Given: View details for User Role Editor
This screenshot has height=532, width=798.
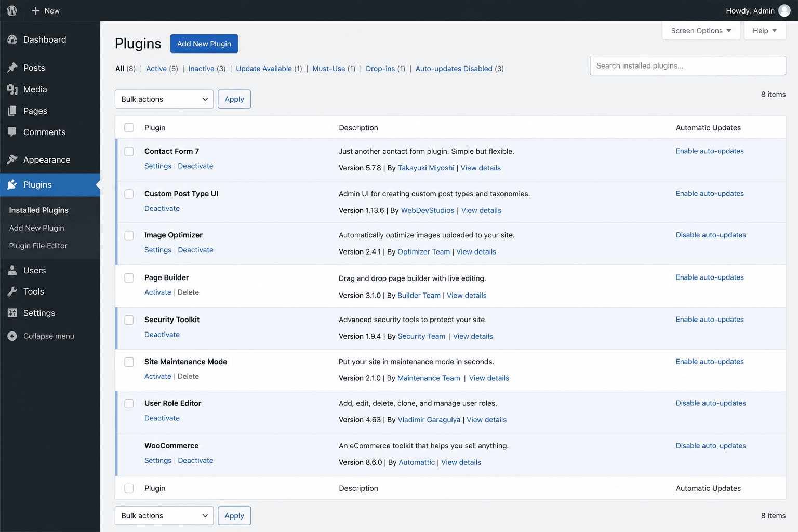Looking at the screenshot, I should pos(487,420).
